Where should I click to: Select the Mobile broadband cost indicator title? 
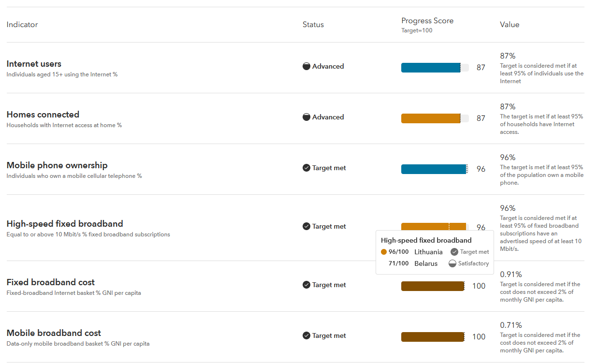[x=54, y=333]
